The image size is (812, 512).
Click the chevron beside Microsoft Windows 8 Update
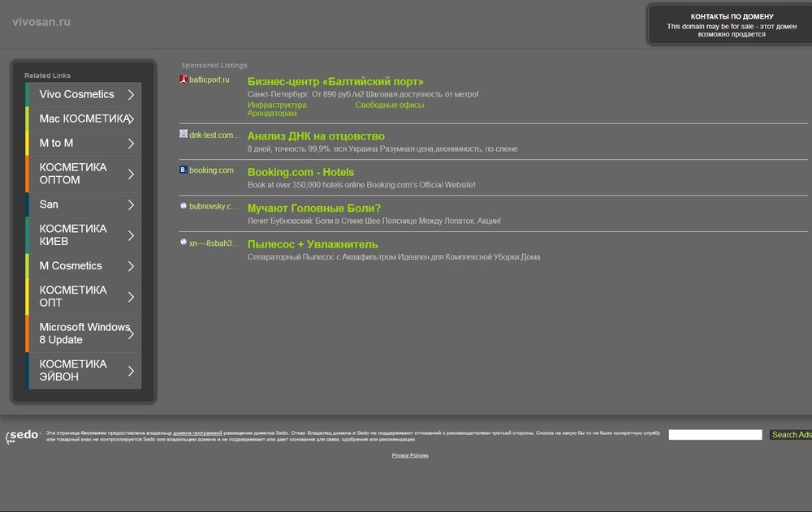(x=131, y=334)
